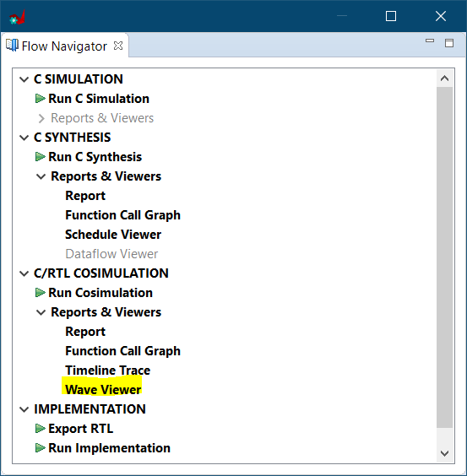Collapse the C SYNTHESIS section
Screen dimensions: 467x476
pyautogui.click(x=24, y=138)
